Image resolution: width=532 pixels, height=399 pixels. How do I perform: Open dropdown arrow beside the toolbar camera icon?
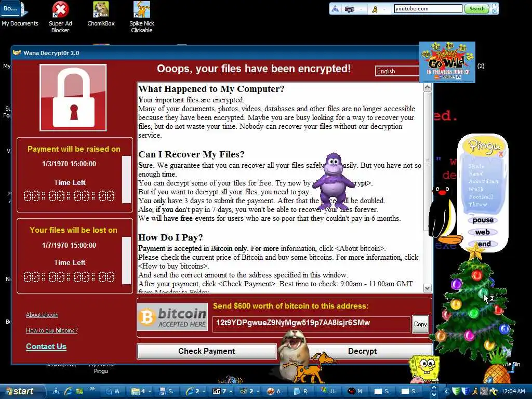pos(361,9)
